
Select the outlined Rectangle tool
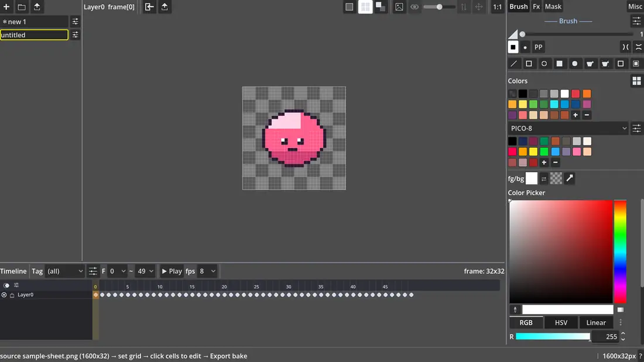(529, 64)
